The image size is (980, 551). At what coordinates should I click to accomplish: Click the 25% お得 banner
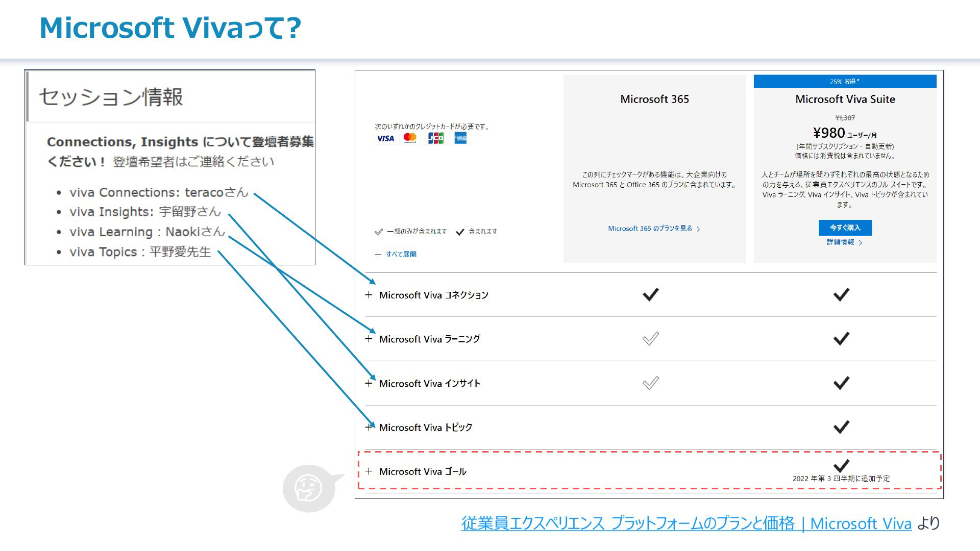coord(845,82)
